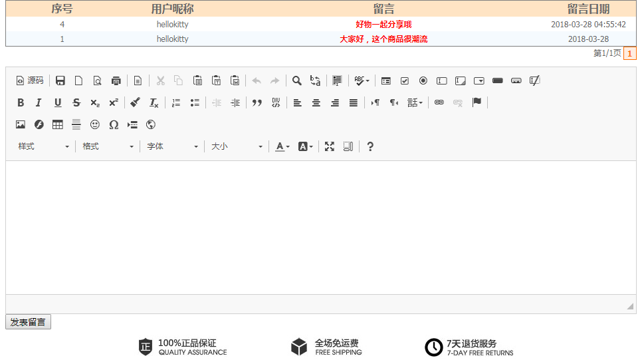Image resolution: width=644 pixels, height=360 pixels.
Task: Open the 大小 size dropdown
Action: [x=237, y=146]
